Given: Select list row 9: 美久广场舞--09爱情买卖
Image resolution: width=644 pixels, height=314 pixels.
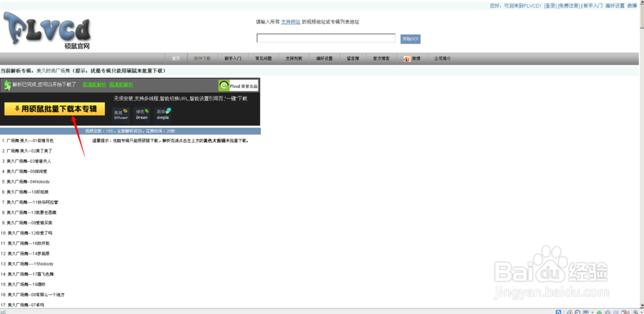Looking at the screenshot, I should tap(26, 223).
